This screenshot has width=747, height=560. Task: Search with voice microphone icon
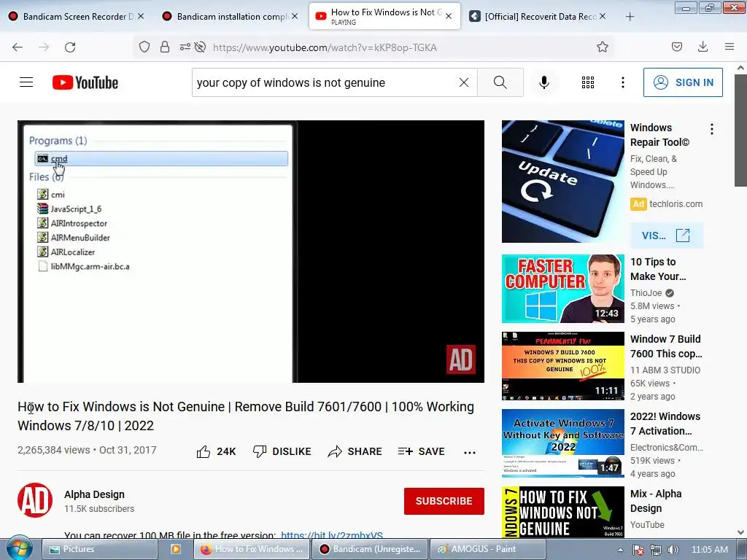[544, 82]
